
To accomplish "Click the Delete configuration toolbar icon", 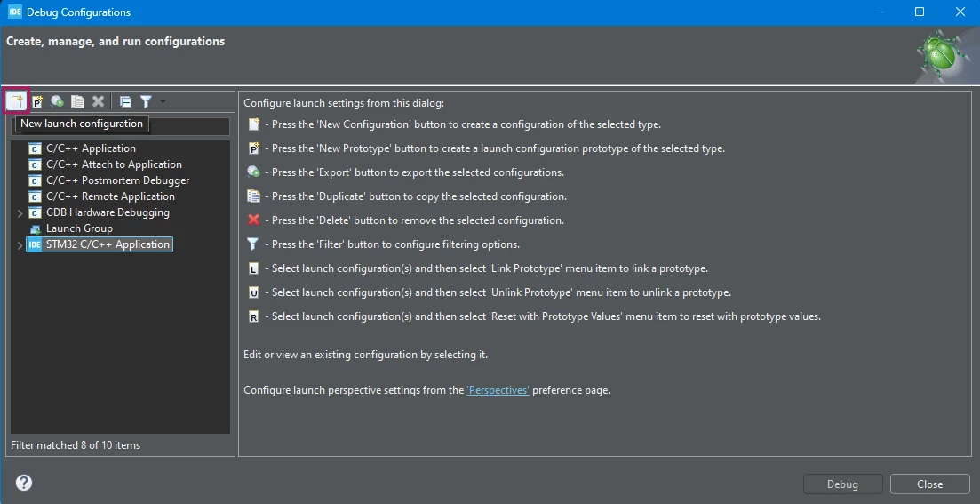I will 98,101.
